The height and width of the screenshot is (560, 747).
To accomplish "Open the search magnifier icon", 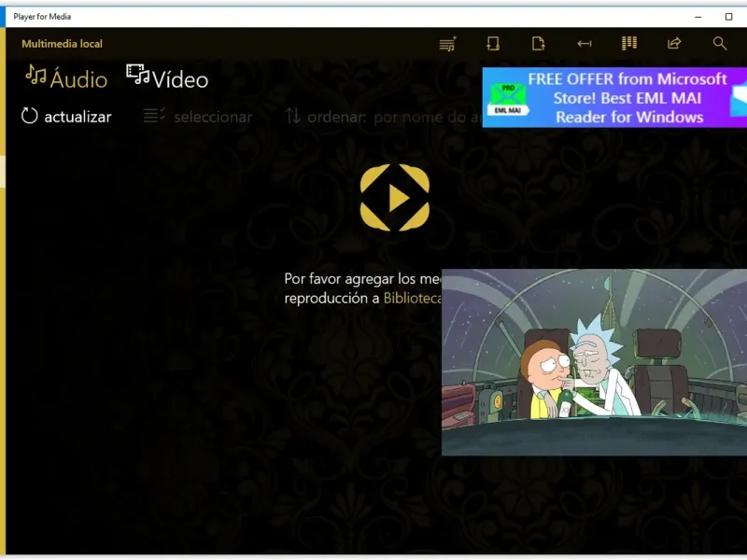I will 719,43.
